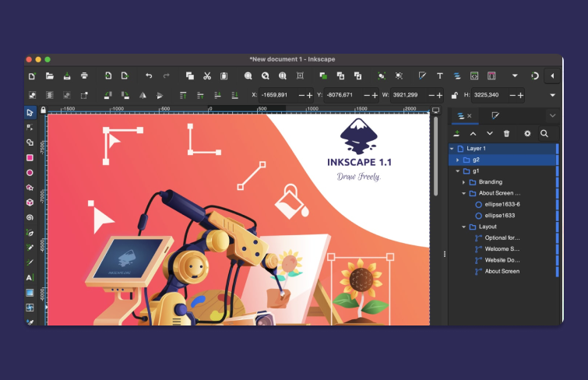Create a new document from the toolbar
Screen dimensions: 588x380
(32, 76)
